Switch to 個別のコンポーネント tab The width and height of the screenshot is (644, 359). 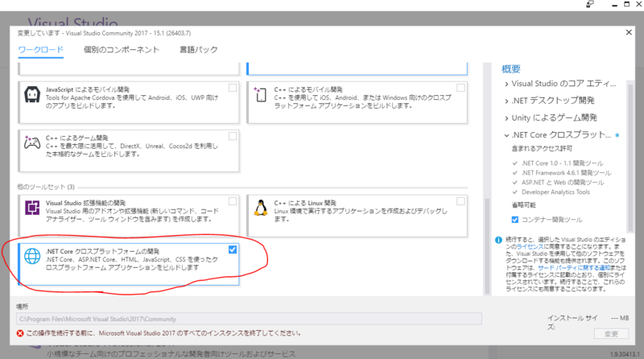[x=122, y=50]
